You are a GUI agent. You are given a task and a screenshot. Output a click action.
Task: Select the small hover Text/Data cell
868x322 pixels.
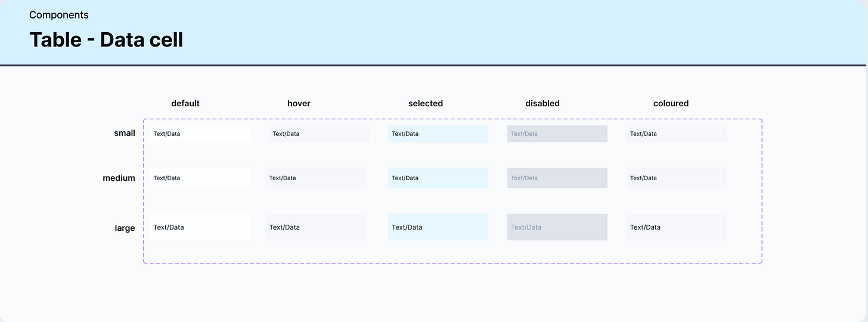(319, 134)
